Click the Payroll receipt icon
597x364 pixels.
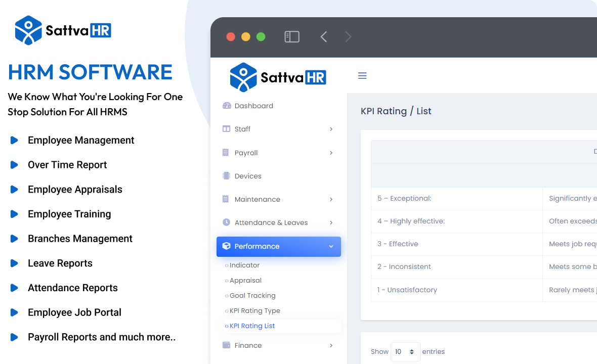[226, 153]
